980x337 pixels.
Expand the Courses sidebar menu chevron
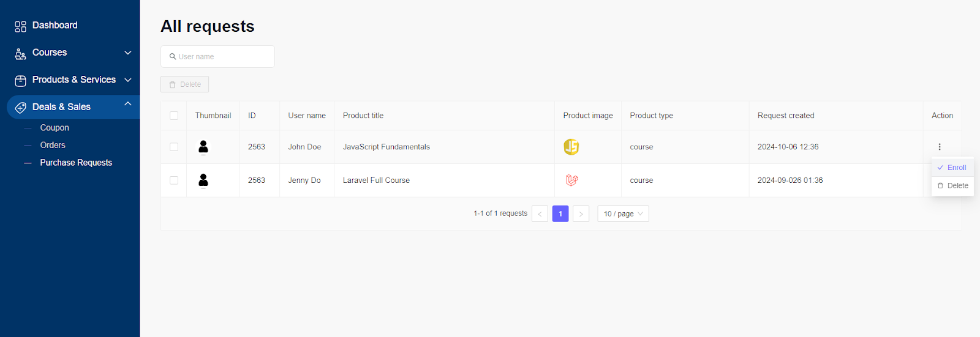pyautogui.click(x=128, y=53)
